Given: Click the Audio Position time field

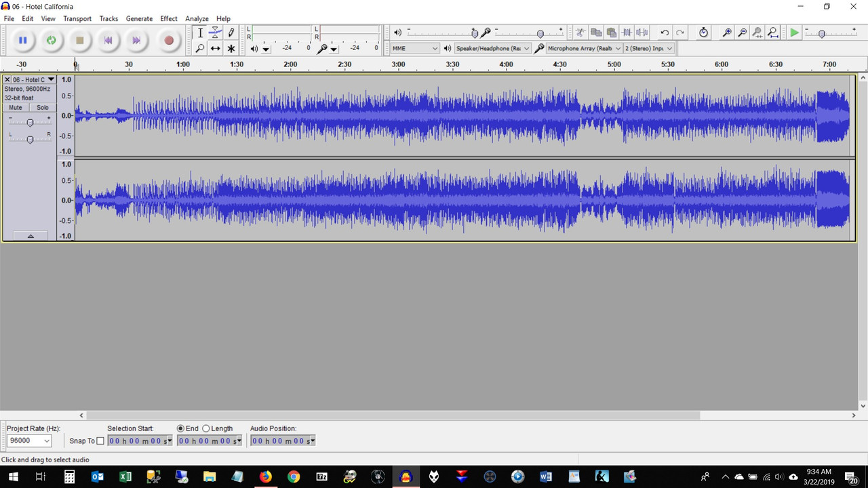Looking at the screenshot, I should 283,441.
